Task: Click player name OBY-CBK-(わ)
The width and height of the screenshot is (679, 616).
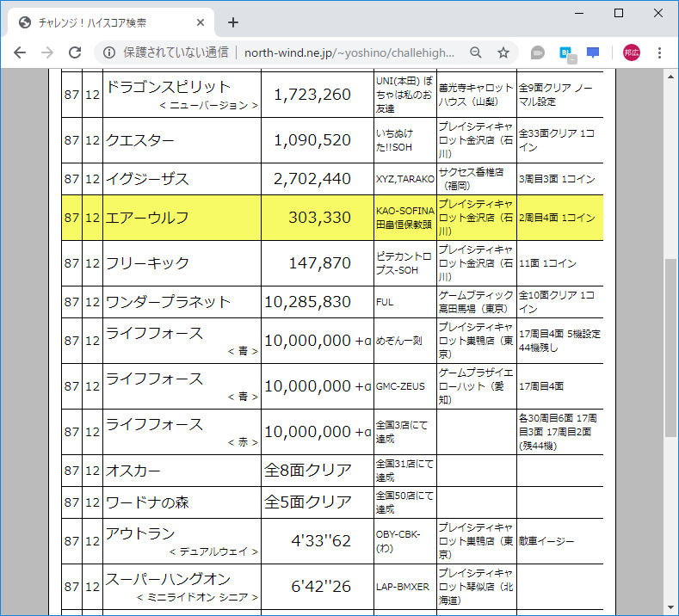Action: (x=398, y=541)
